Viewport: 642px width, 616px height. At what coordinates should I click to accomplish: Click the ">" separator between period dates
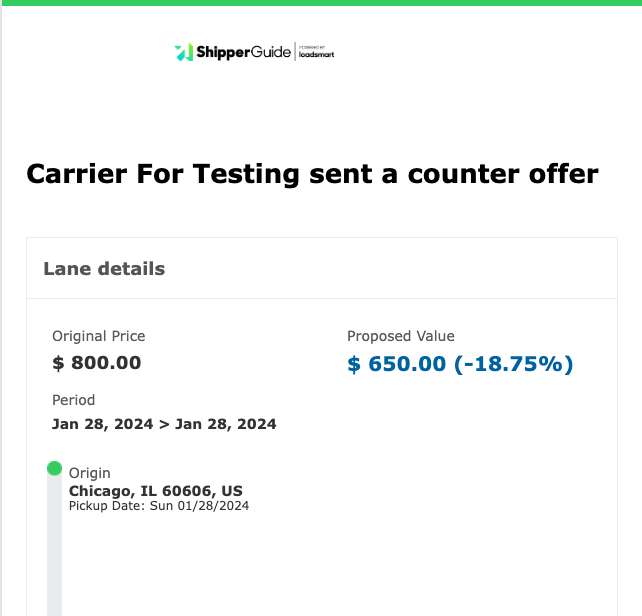(164, 424)
